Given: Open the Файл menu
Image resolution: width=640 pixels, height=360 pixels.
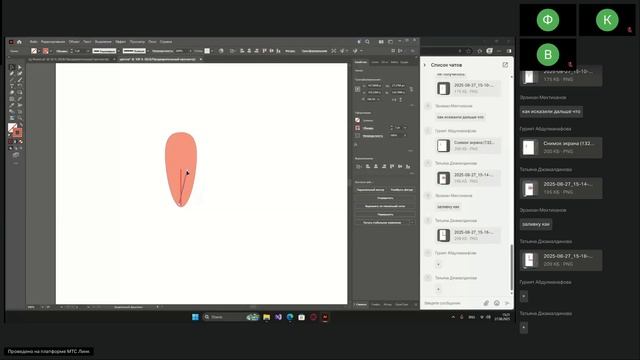Looking at the screenshot, I should pos(33,42).
